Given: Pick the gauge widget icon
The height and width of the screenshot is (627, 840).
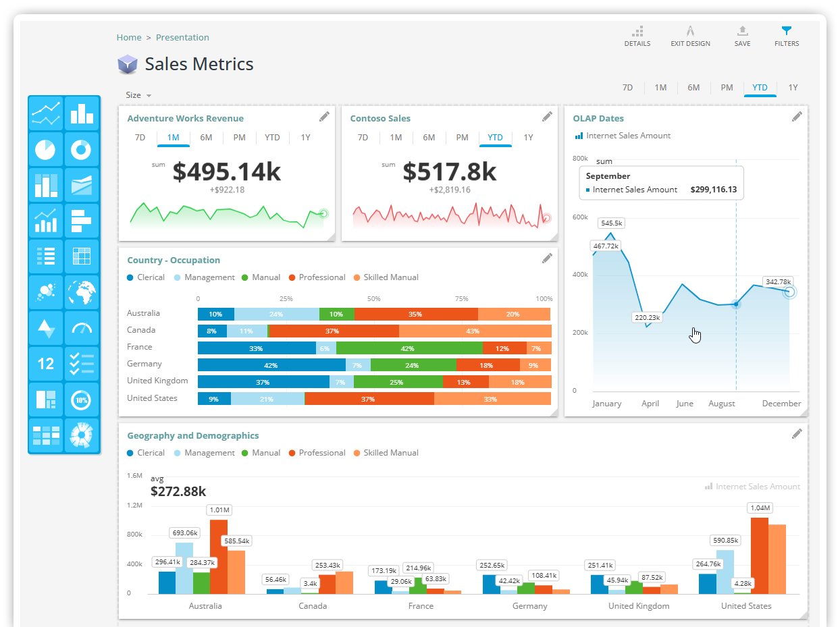Looking at the screenshot, I should point(82,328).
